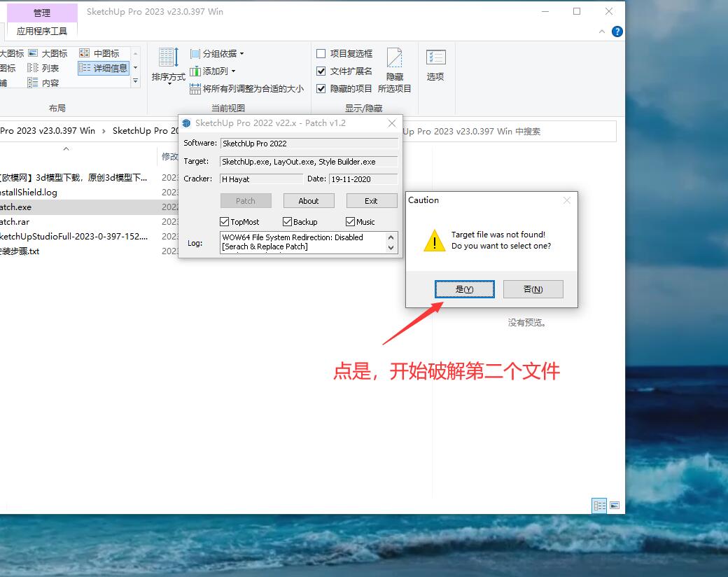Maximize the Explorer window
This screenshot has width=728, height=577.
pos(577,12)
